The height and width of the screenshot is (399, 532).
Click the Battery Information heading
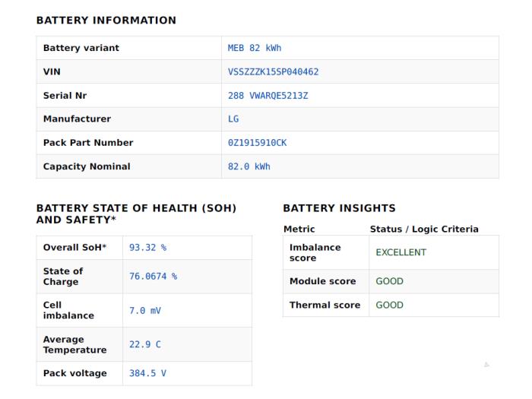coord(106,21)
